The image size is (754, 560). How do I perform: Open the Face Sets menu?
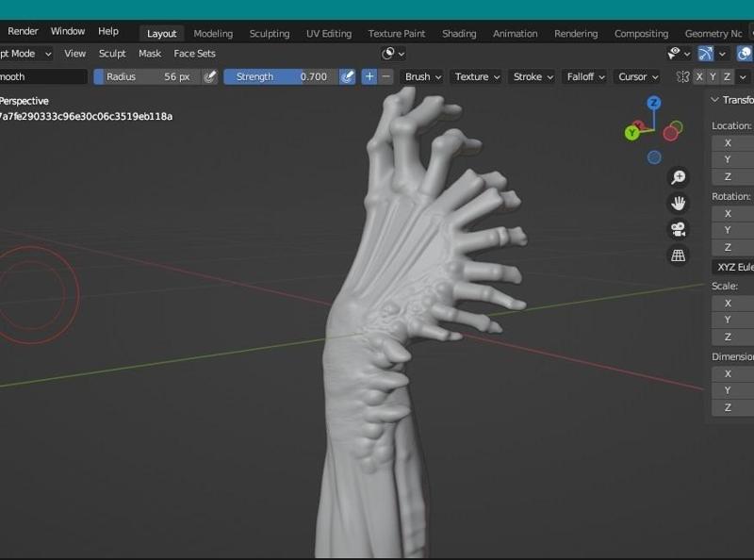coord(194,54)
